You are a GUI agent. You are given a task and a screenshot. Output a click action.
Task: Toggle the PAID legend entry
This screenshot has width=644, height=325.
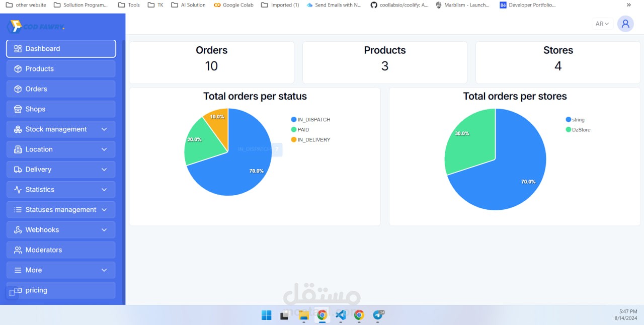coord(300,130)
